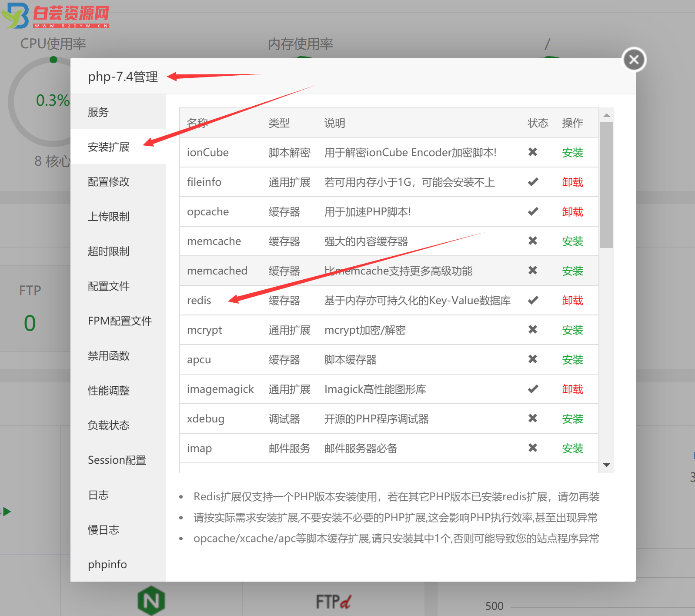Click the FTPd logo in background page
Viewport: 695px width, 616px height.
[x=334, y=602]
